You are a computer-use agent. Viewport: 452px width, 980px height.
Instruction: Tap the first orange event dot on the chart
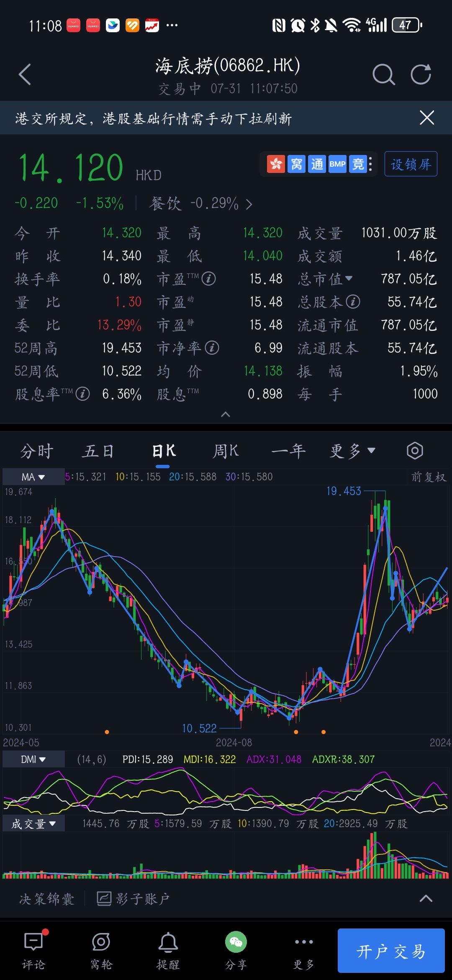[107, 732]
